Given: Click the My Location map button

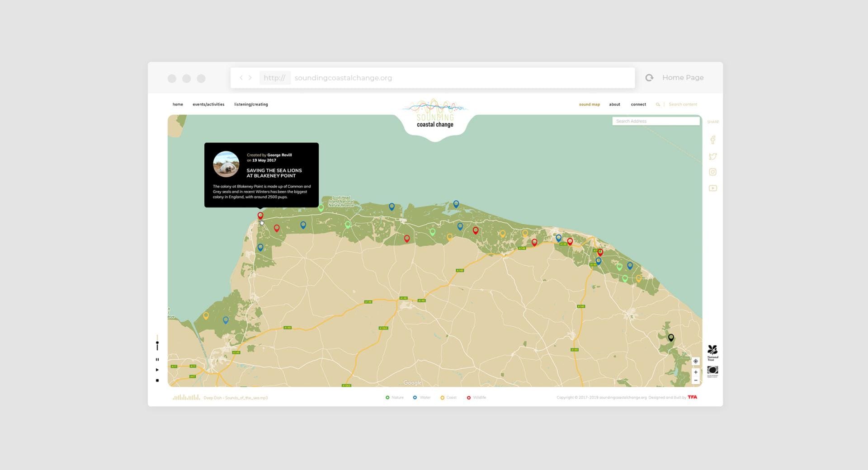Looking at the screenshot, I should tap(695, 361).
